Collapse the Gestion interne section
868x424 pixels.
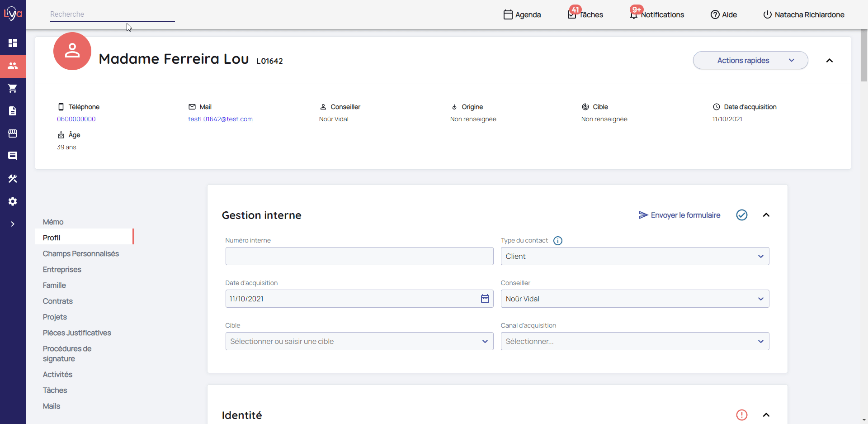(x=766, y=215)
